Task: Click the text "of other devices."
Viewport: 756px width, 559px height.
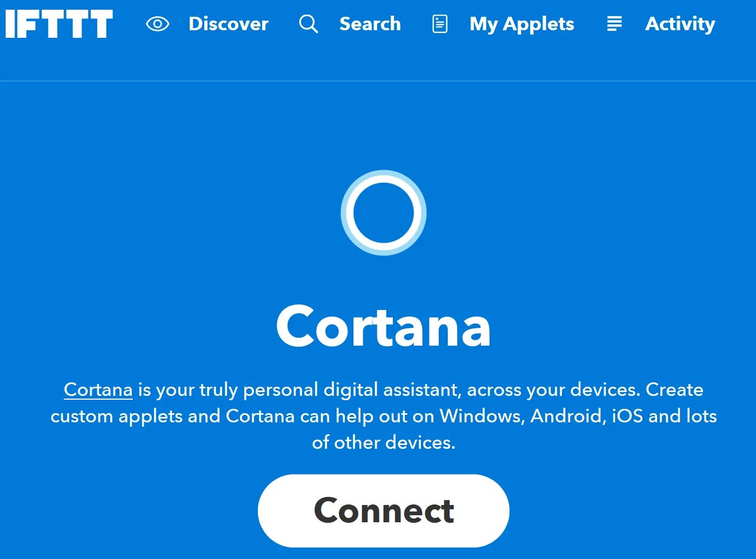Action: click(x=384, y=442)
